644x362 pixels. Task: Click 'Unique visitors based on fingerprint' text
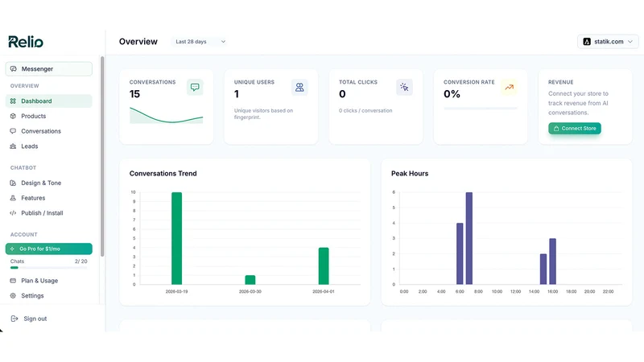point(264,113)
